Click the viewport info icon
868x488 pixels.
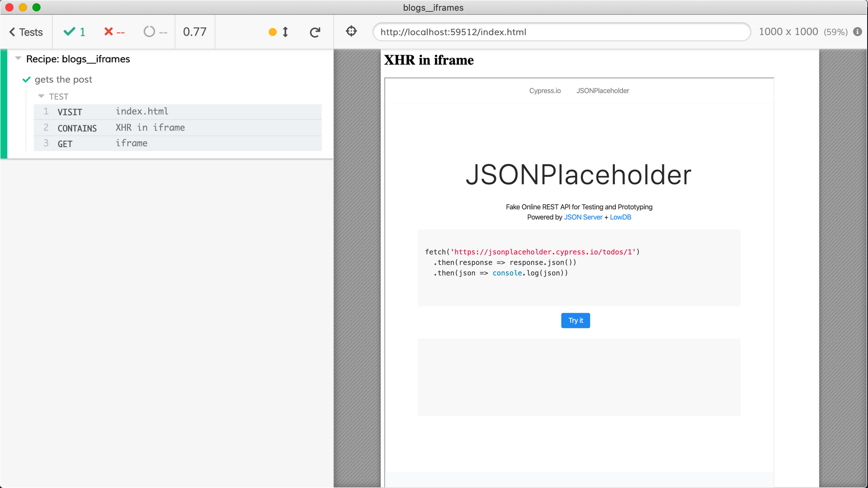click(x=857, y=32)
